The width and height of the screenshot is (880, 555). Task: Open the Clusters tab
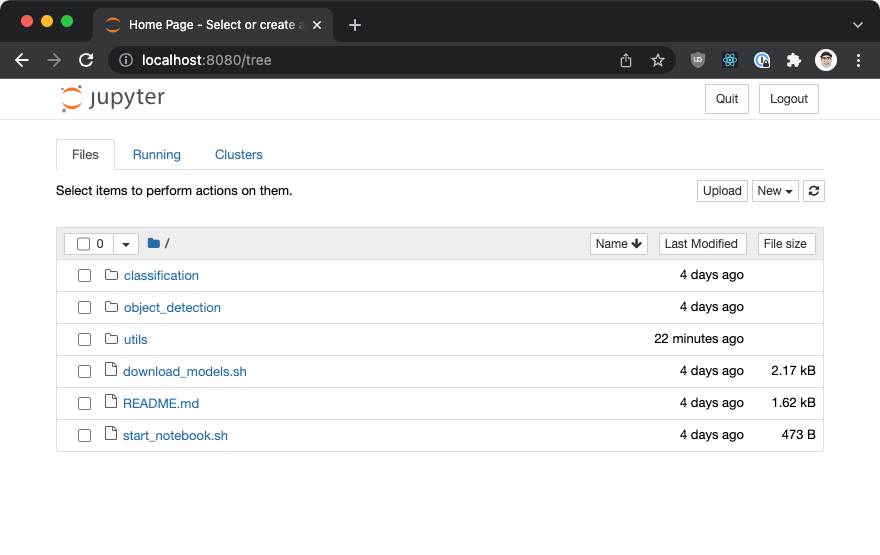pos(239,155)
